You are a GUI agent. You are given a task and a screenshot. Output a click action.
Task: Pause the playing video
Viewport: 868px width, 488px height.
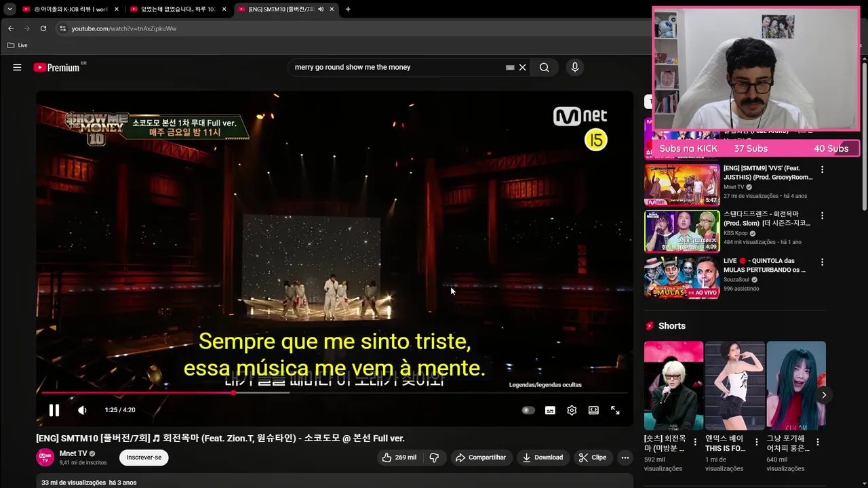pyautogui.click(x=54, y=410)
